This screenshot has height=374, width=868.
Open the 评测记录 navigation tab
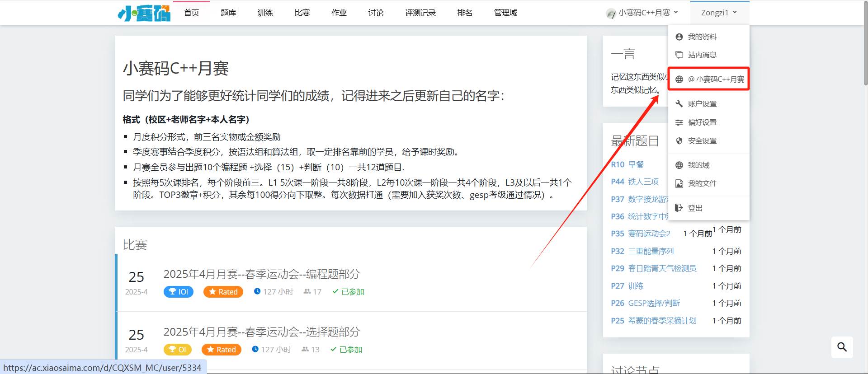(420, 13)
